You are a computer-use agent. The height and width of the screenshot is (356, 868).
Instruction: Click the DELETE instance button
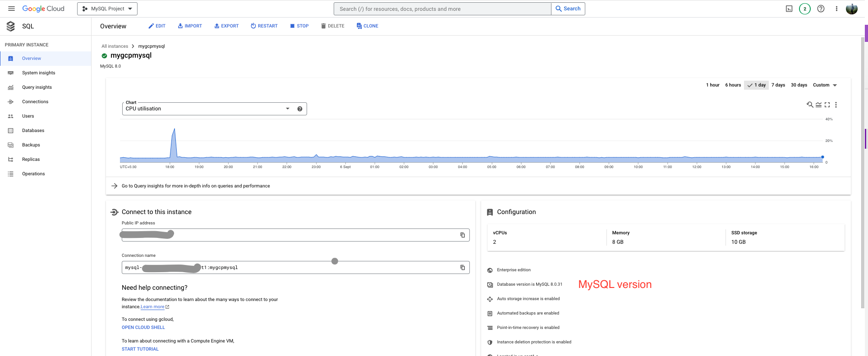(333, 26)
